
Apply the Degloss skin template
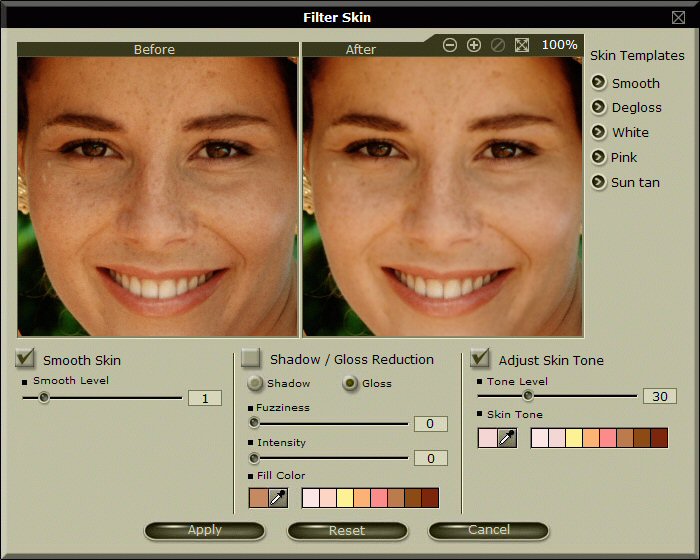click(599, 107)
